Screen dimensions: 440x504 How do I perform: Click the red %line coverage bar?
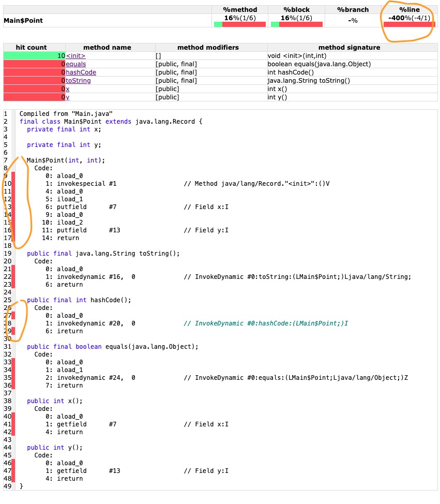(409, 24)
